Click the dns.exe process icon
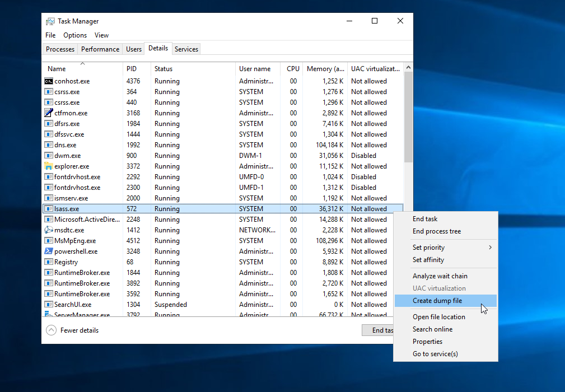565x392 pixels. pyautogui.click(x=49, y=145)
